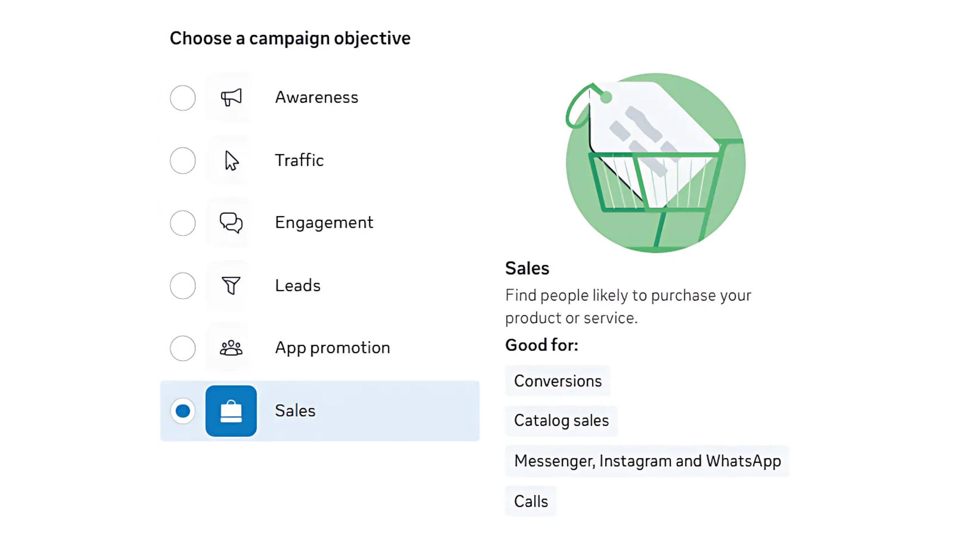Screen dimensions: 980x551
Task: Click the Catalog sales tag
Action: [561, 421]
